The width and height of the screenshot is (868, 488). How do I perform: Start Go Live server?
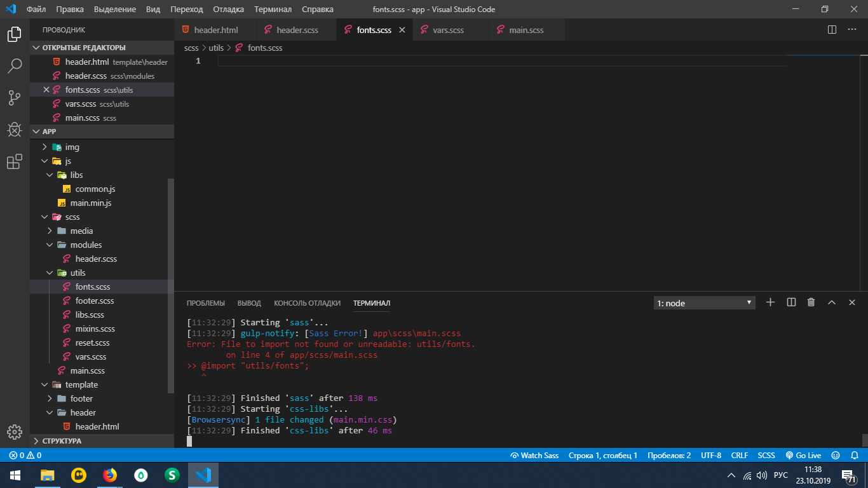pos(803,455)
